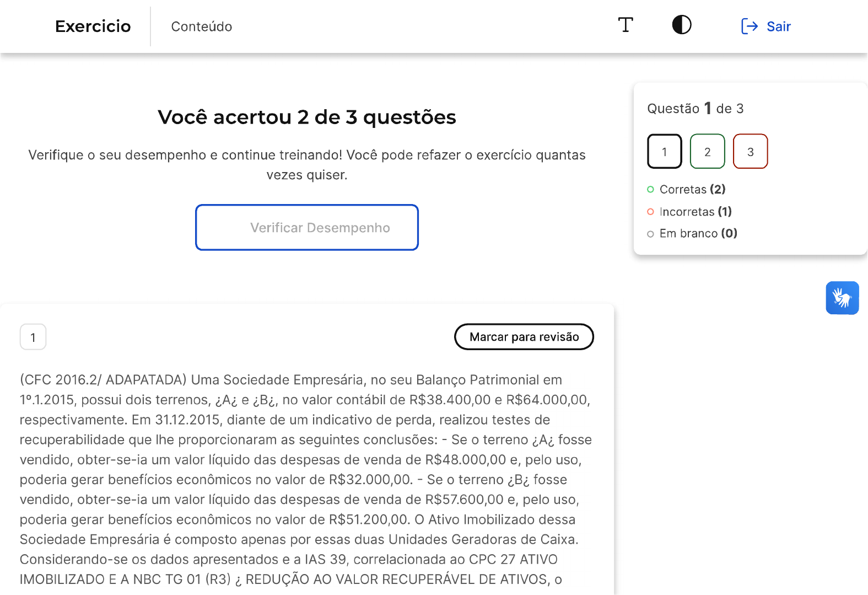Click the Questão 1 de 3 heading

point(696,109)
